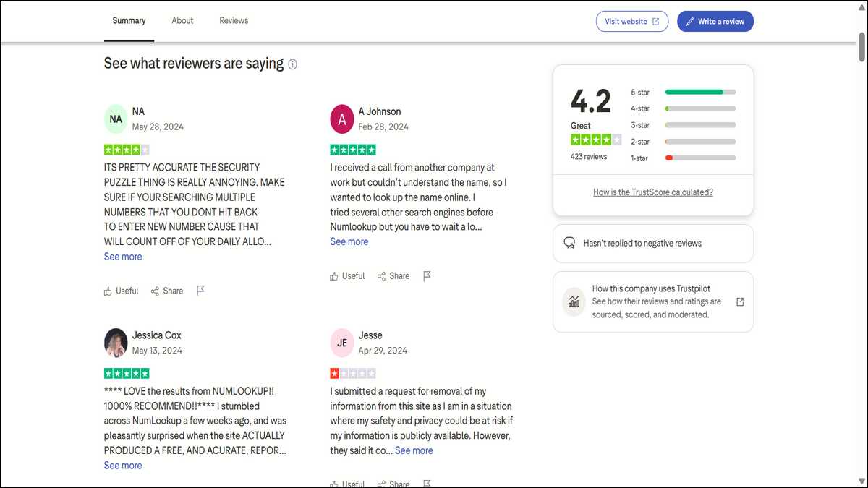Viewport: 868px width, 488px height.
Task: Click the May 28, 2024 date
Action: [x=158, y=127]
